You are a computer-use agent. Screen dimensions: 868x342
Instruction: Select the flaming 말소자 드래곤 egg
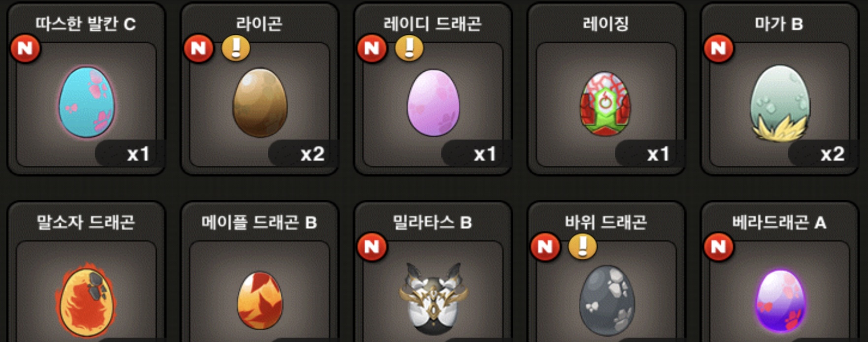click(x=87, y=301)
